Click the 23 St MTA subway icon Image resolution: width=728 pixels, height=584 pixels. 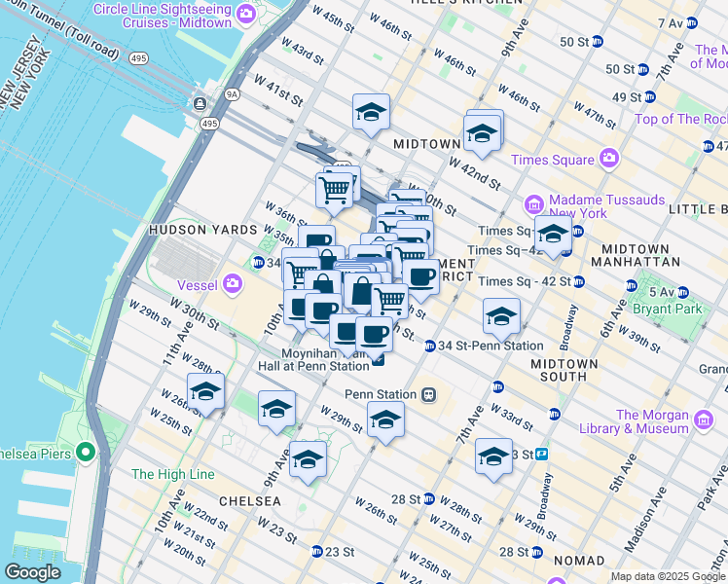click(316, 552)
